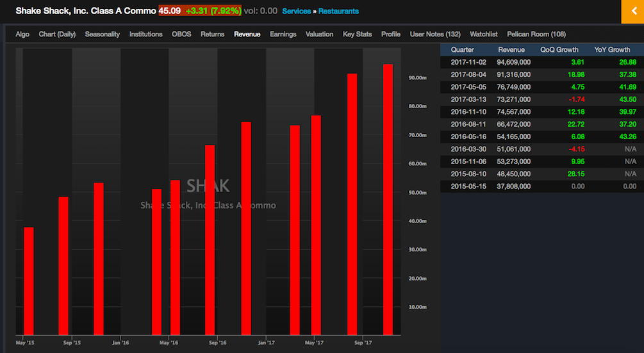644x353 pixels.
Task: Click the revenue value 76,749,000
Action: [x=513, y=87]
